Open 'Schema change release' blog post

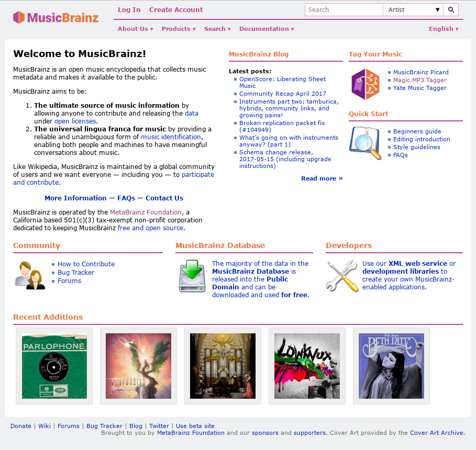pos(285,159)
